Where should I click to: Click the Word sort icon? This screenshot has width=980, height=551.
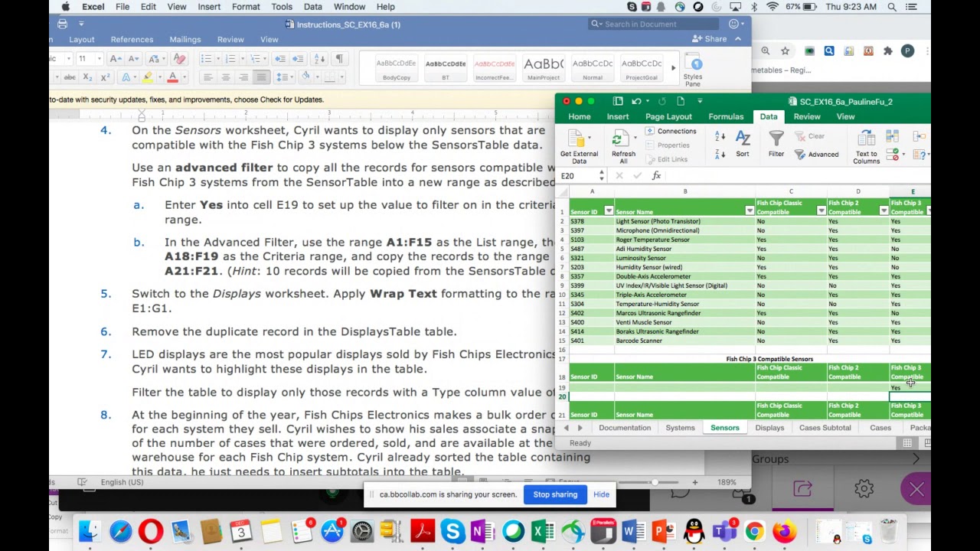(x=319, y=59)
